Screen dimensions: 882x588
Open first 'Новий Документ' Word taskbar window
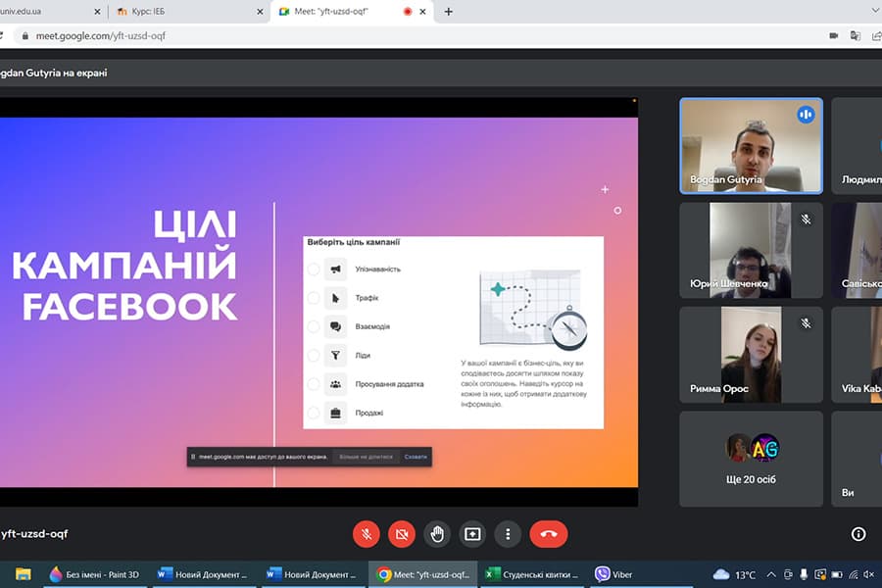click(203, 574)
